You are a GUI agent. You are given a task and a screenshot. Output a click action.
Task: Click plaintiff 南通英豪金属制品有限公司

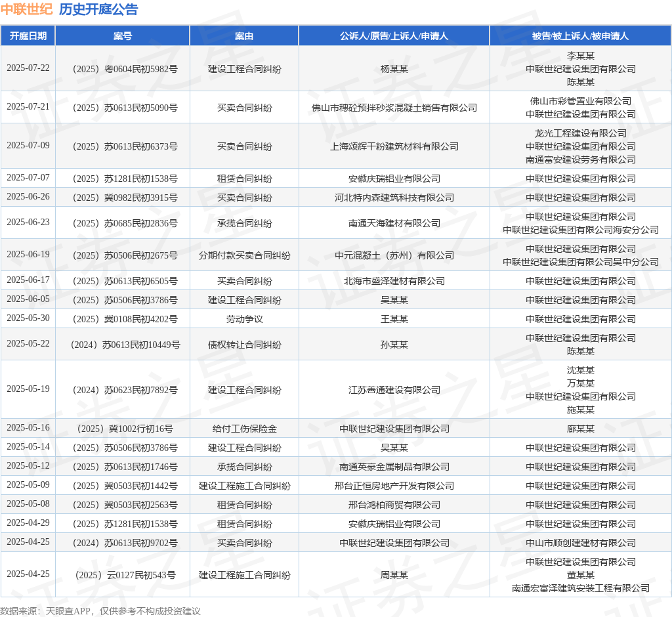point(394,467)
